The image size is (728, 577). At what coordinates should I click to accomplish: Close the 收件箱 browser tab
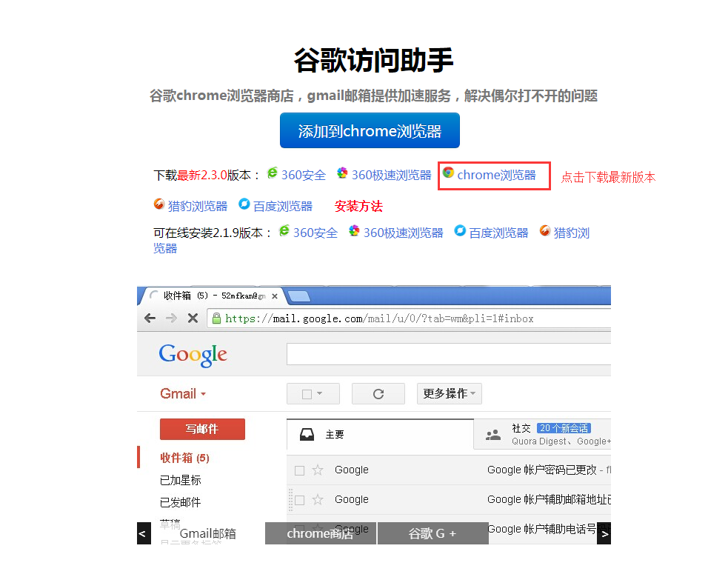click(x=275, y=296)
